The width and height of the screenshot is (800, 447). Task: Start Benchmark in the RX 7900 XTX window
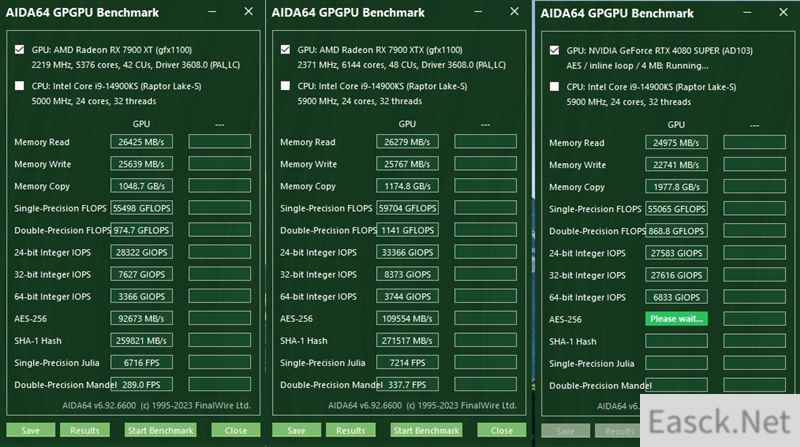[426, 430]
